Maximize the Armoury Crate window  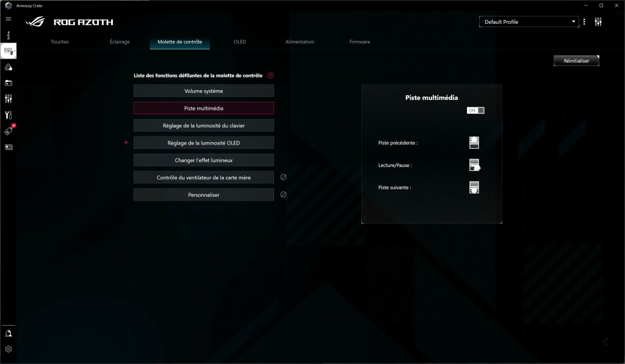(x=601, y=5)
